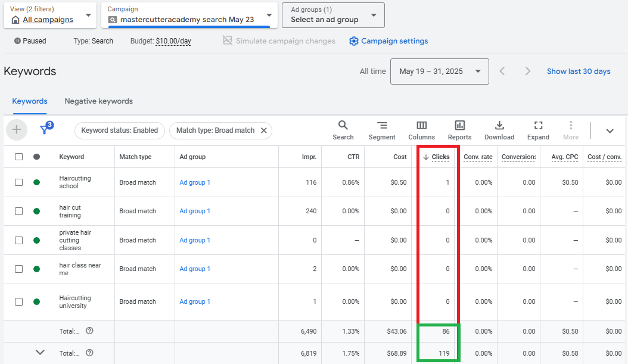Check private hair cutting classes checkbox
This screenshot has height=364, width=628.
click(x=19, y=240)
